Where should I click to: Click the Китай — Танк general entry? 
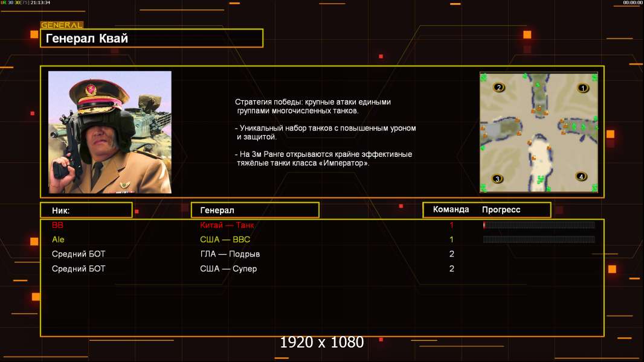click(227, 225)
